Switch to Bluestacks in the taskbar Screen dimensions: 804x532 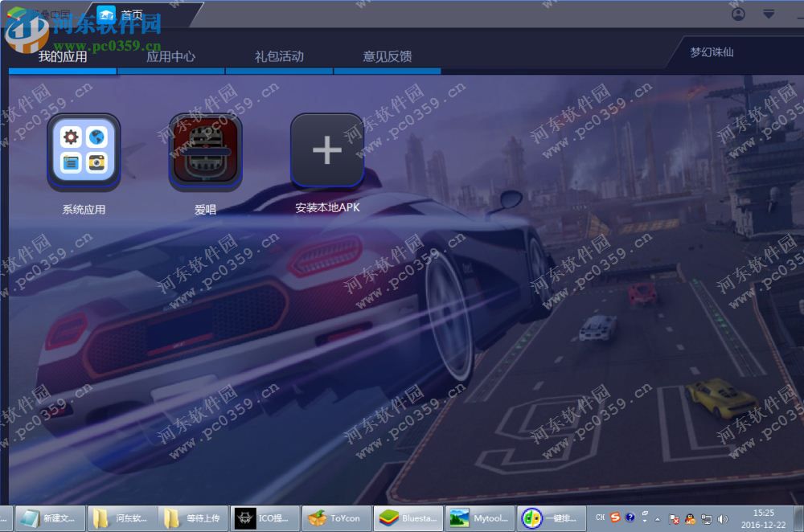(x=408, y=518)
